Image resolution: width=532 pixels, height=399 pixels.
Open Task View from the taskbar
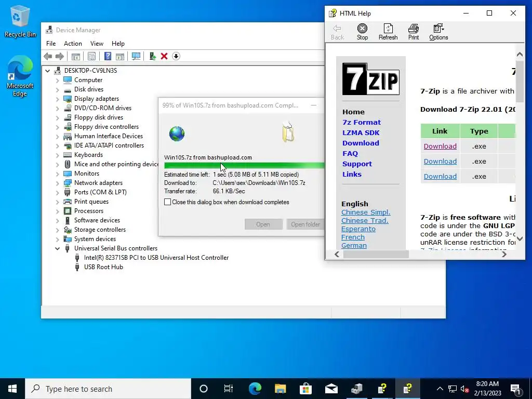pyautogui.click(x=229, y=389)
